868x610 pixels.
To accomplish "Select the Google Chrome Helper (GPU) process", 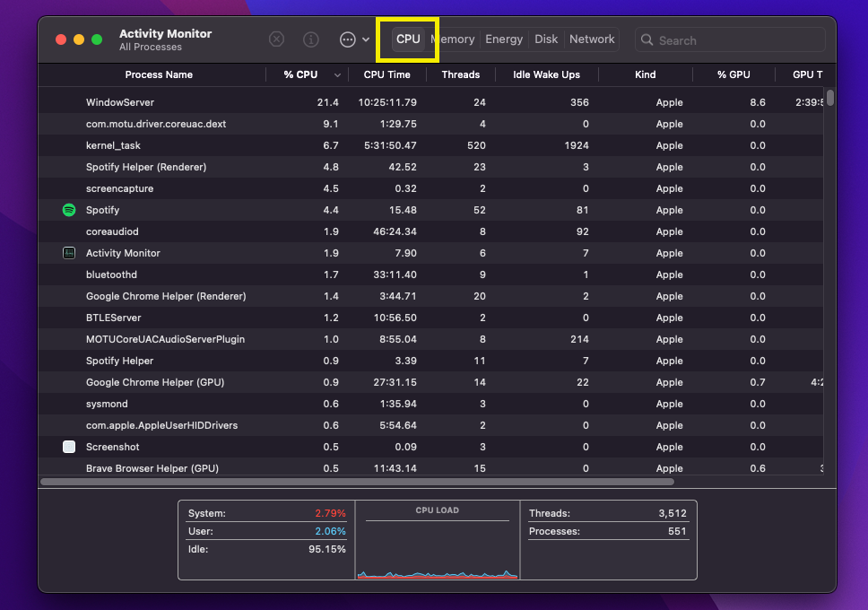I will tap(430, 382).
